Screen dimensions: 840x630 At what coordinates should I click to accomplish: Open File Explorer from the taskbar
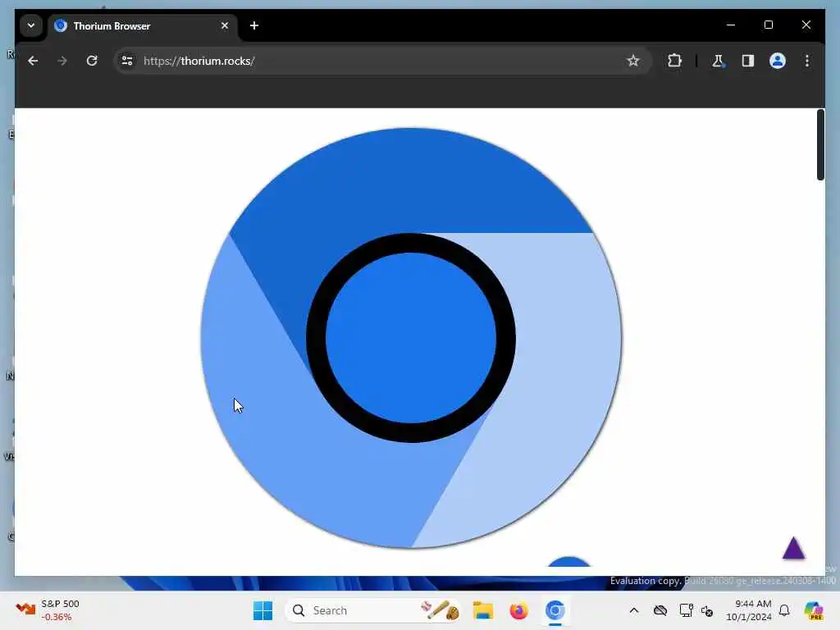click(482, 610)
